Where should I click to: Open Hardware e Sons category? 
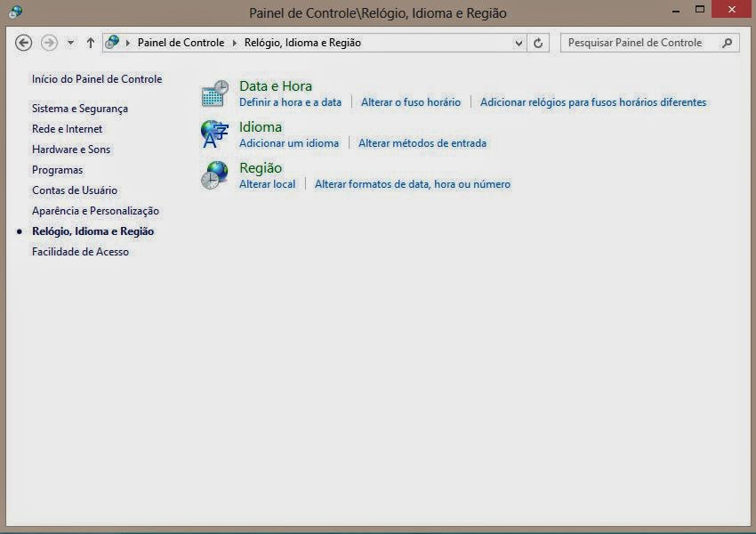pyautogui.click(x=71, y=150)
